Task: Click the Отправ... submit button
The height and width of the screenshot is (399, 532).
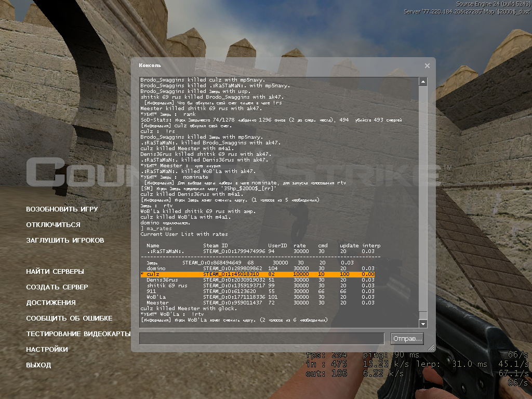Action: coord(407,339)
